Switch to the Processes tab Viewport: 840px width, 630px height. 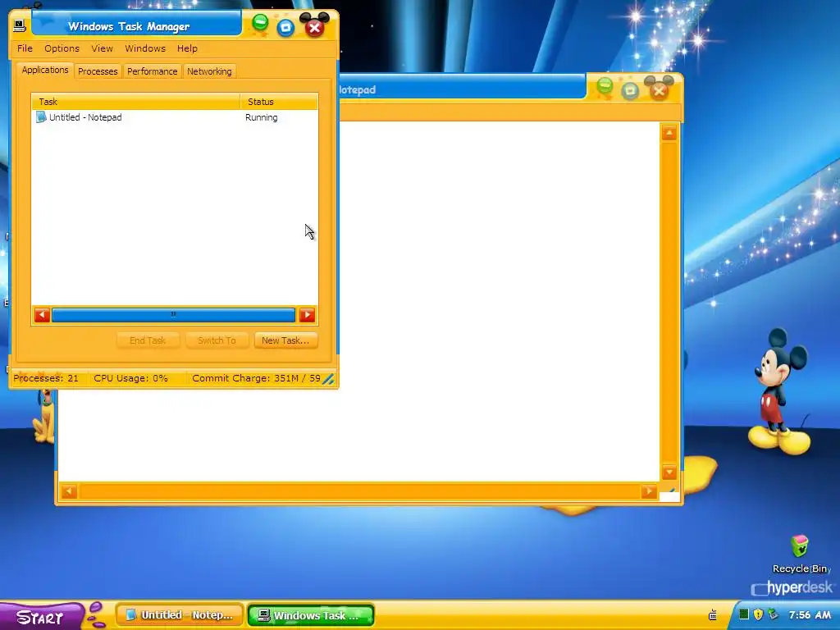(98, 71)
